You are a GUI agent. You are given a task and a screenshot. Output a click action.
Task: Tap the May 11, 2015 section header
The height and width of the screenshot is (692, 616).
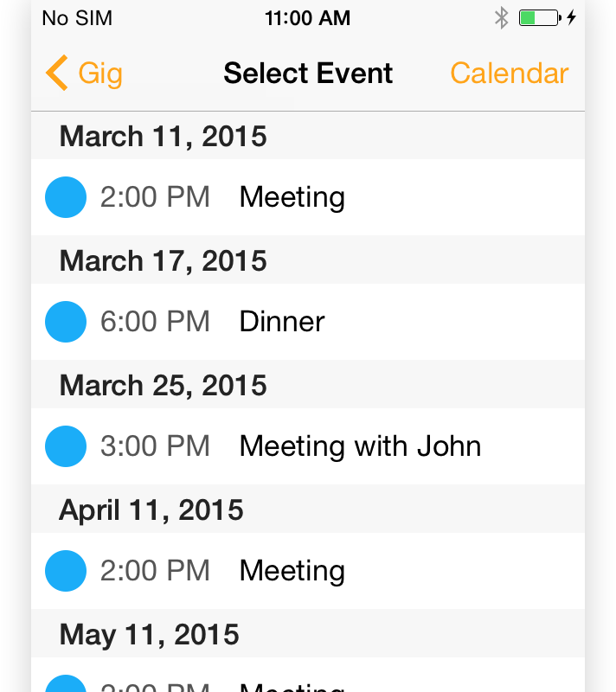point(308,633)
